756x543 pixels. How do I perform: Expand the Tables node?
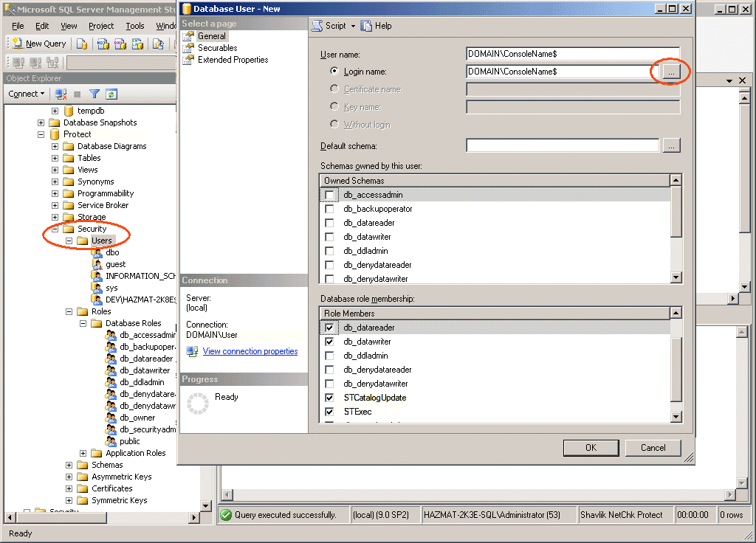point(55,158)
